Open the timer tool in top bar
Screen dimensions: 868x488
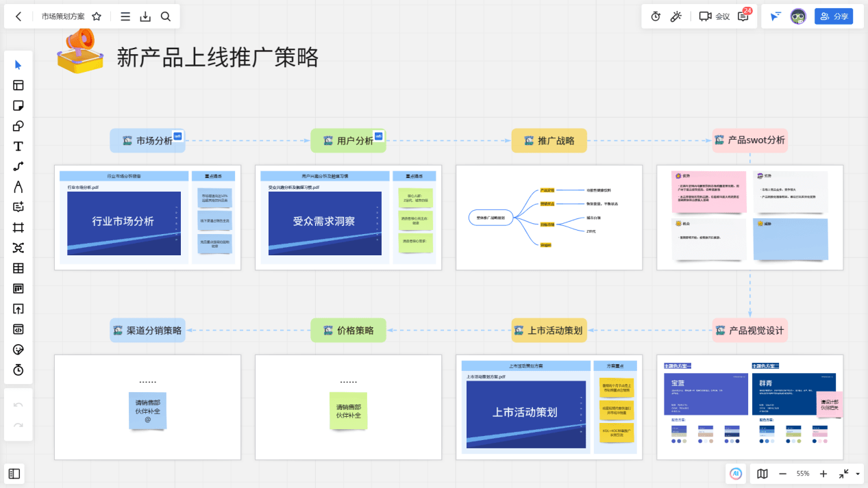(x=656, y=16)
